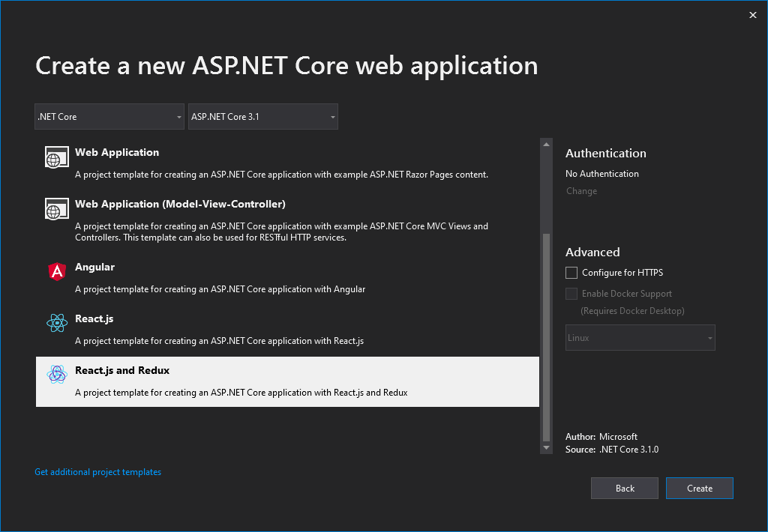Toggle the Enable Docker Support checkbox
Image resolution: width=768 pixels, height=532 pixels.
pyautogui.click(x=571, y=294)
